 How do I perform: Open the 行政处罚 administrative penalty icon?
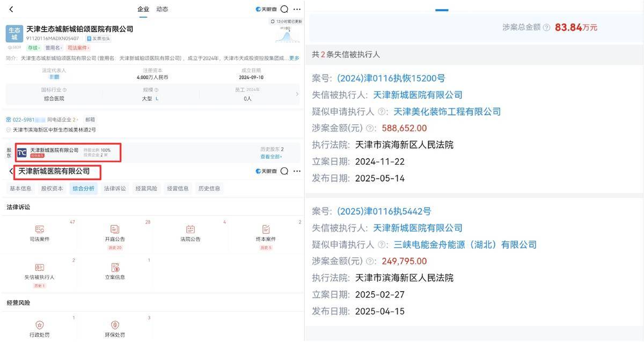[41, 328]
